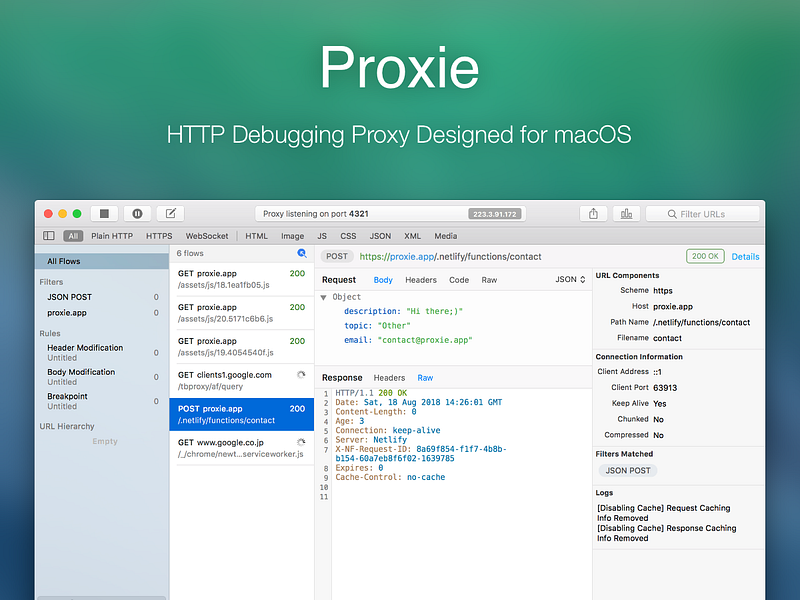Filter flows by Image type

click(x=292, y=236)
